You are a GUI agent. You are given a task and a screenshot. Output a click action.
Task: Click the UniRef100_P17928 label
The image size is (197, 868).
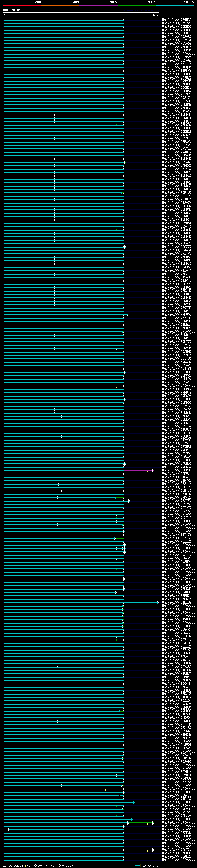point(177,94)
